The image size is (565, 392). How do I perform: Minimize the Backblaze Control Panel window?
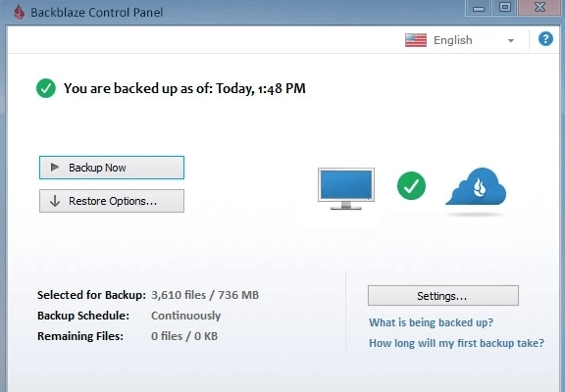(x=478, y=8)
